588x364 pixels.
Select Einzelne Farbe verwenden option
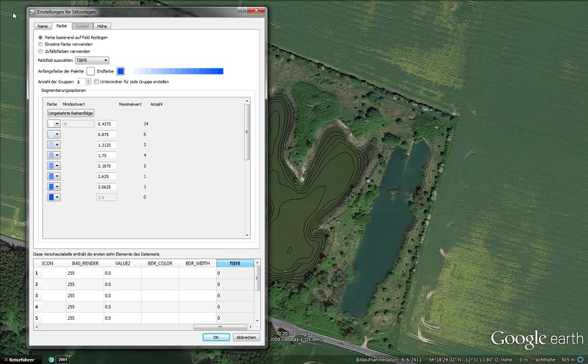[x=41, y=44]
